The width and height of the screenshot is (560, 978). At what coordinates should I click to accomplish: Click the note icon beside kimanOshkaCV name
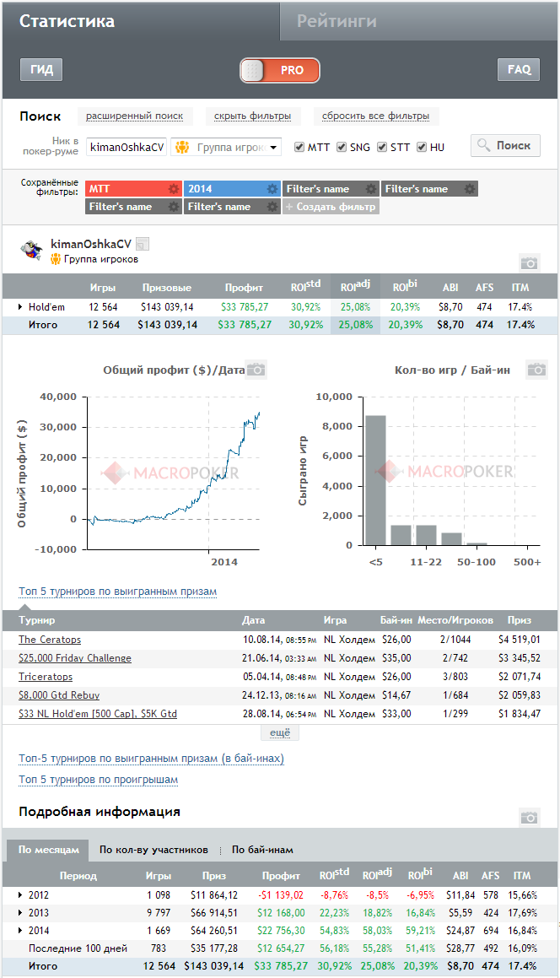(x=143, y=244)
